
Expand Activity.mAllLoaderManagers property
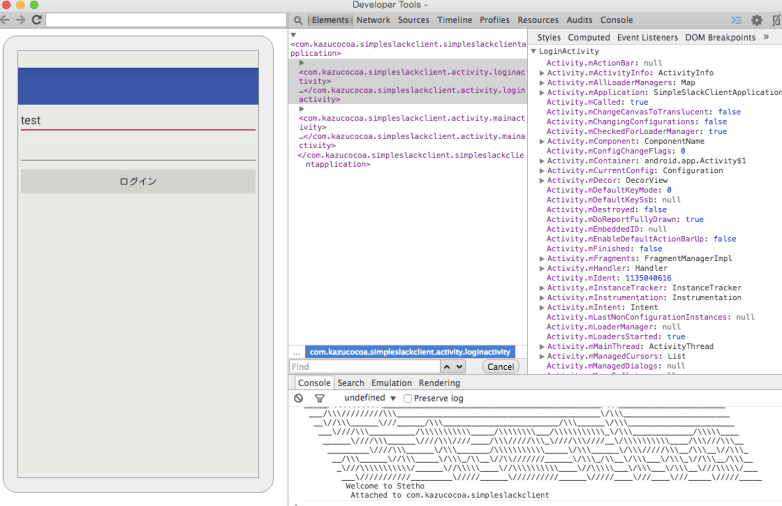pos(542,83)
